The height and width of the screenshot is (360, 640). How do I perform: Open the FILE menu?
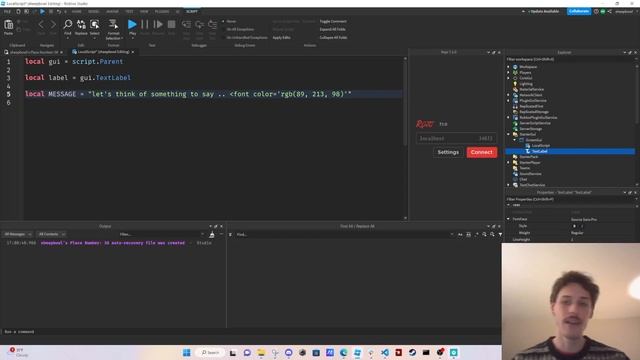coord(7,11)
